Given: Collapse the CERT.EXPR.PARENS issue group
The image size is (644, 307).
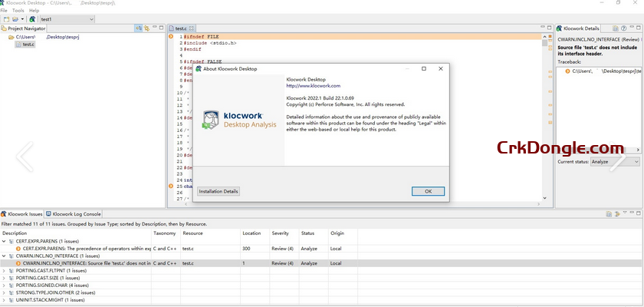Looking at the screenshot, I should (x=4, y=241).
